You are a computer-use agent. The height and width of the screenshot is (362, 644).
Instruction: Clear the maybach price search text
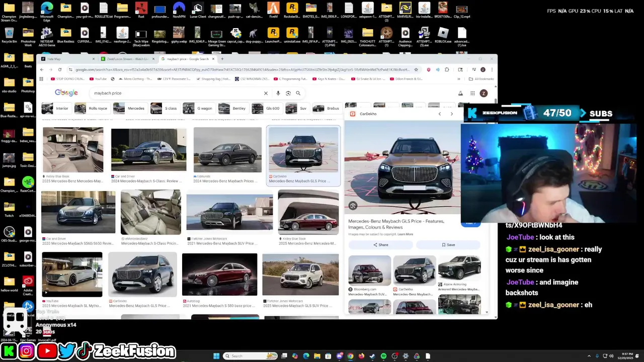click(x=266, y=93)
